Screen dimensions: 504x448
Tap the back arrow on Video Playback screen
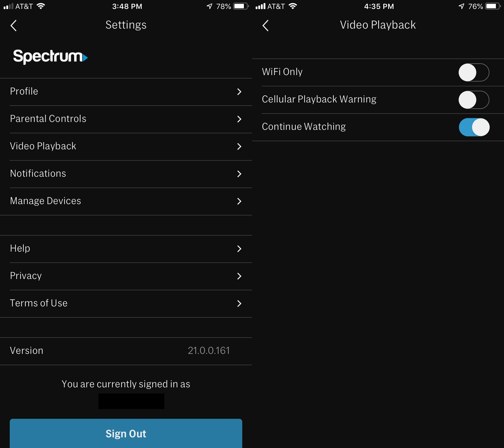coord(266,25)
